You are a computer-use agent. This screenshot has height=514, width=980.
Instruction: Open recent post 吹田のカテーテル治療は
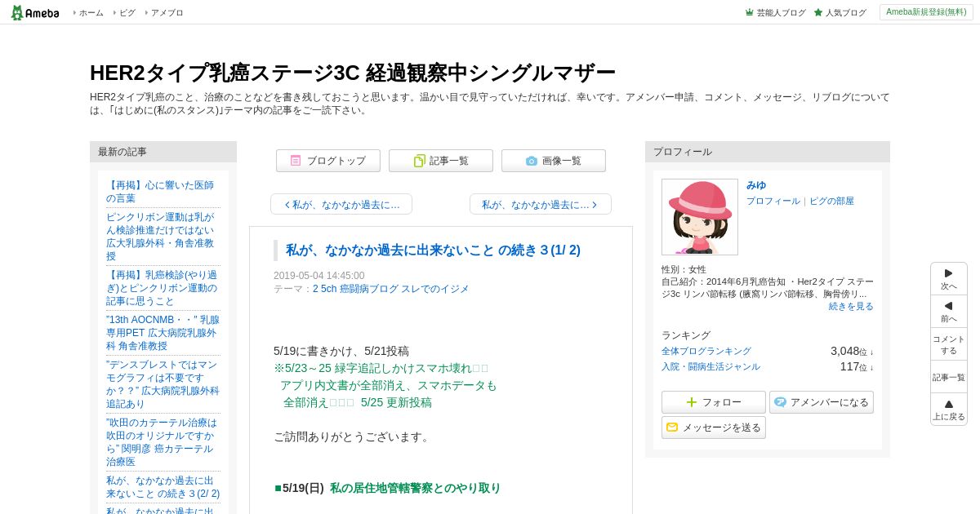point(162,442)
